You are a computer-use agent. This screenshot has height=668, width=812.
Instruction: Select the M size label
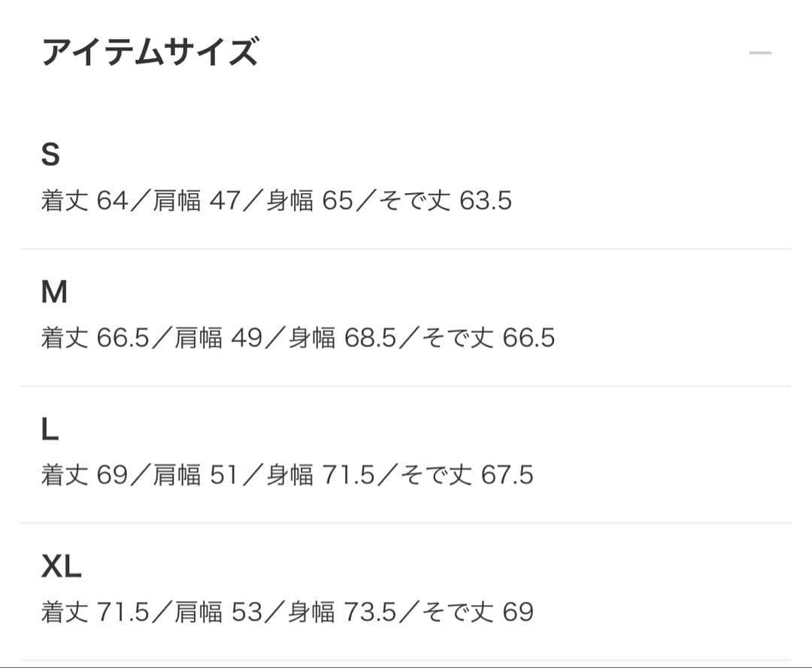click(x=54, y=290)
